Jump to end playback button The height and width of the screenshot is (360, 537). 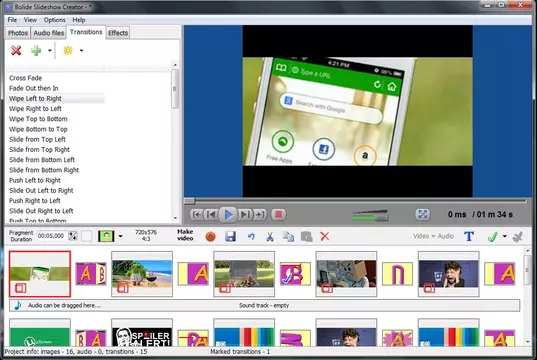pyautogui.click(x=260, y=215)
